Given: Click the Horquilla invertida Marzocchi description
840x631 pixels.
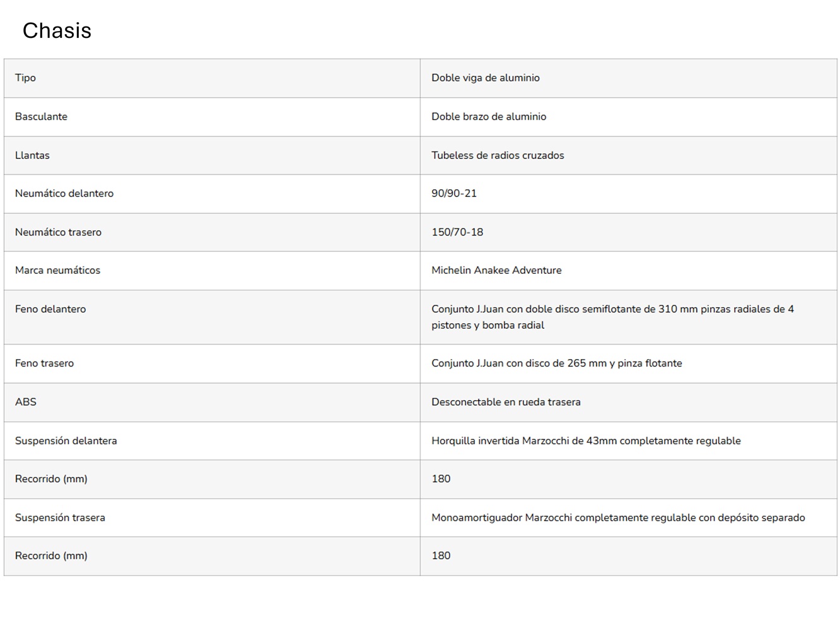Looking at the screenshot, I should point(586,440).
